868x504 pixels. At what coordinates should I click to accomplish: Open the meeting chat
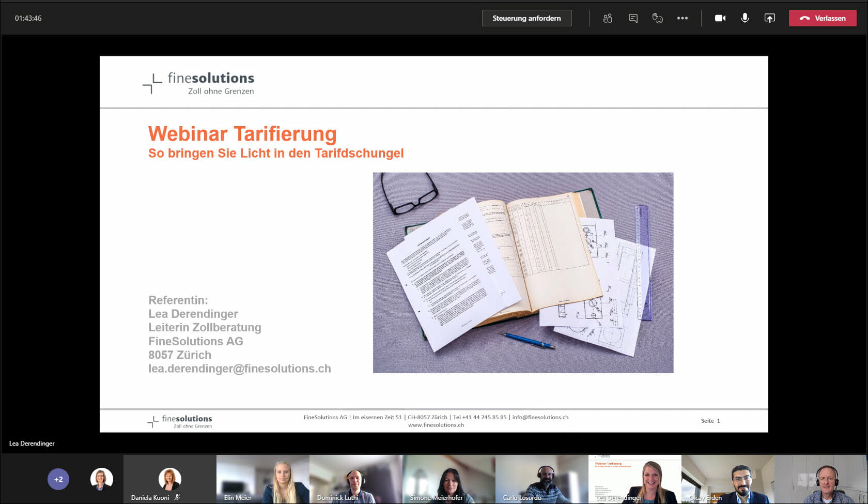click(632, 18)
